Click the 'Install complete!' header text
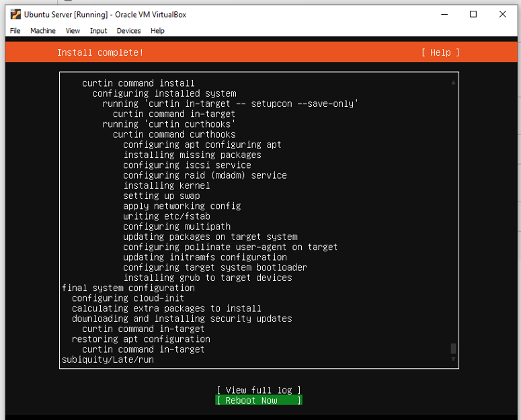Image resolution: width=521 pixels, height=420 pixels. click(100, 52)
